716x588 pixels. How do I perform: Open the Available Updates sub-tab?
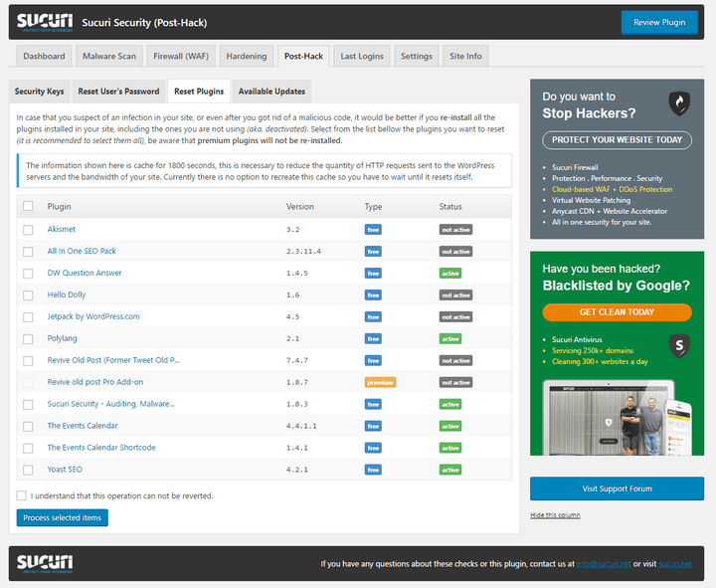pos(271,91)
